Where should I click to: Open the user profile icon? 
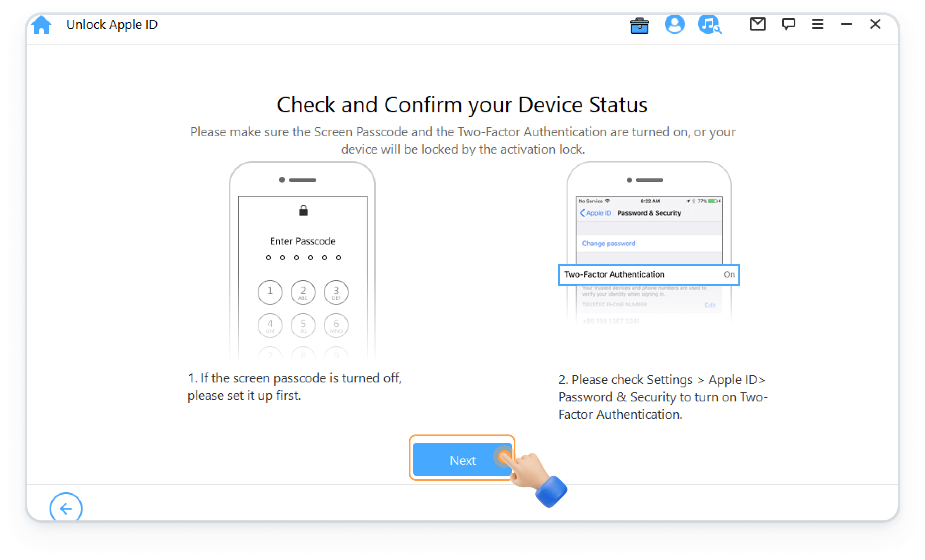(675, 25)
